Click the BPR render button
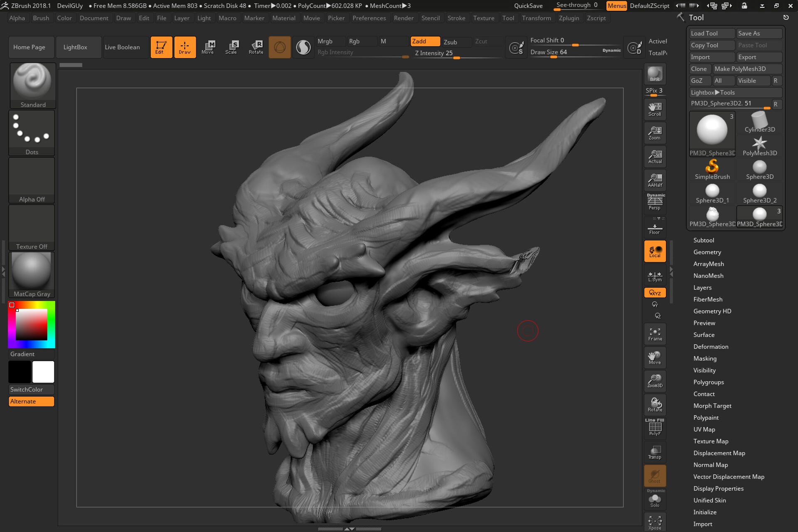The height and width of the screenshot is (532, 798). click(654, 74)
